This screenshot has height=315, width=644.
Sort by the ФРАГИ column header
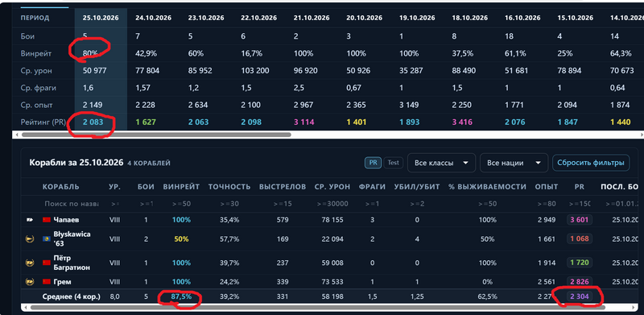coord(372,187)
